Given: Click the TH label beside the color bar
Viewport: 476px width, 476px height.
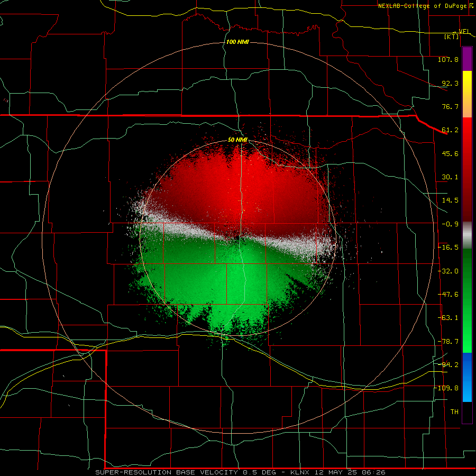Looking at the screenshot, I should pyautogui.click(x=454, y=412).
